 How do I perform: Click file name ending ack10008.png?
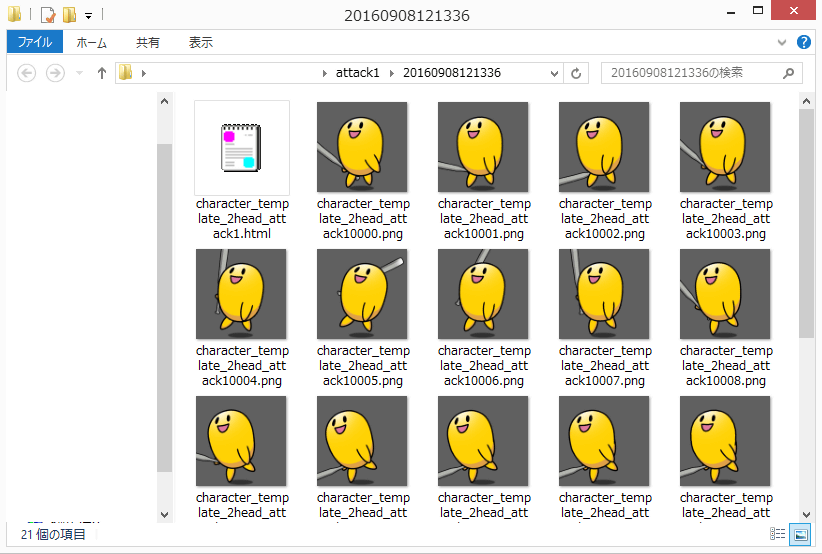tap(726, 365)
